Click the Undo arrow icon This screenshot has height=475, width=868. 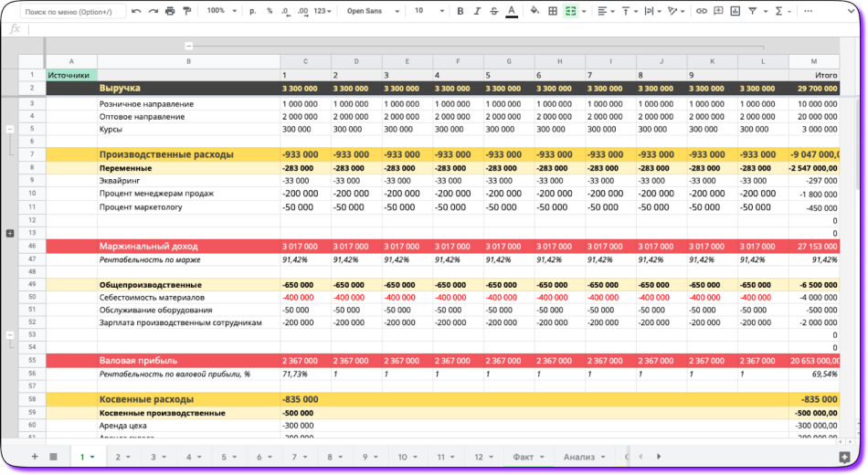pos(136,11)
